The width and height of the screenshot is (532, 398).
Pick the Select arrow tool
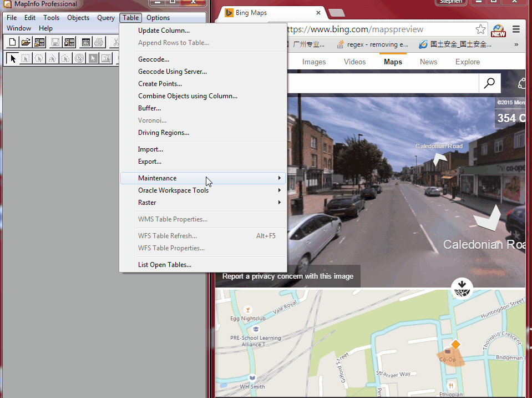(x=13, y=58)
